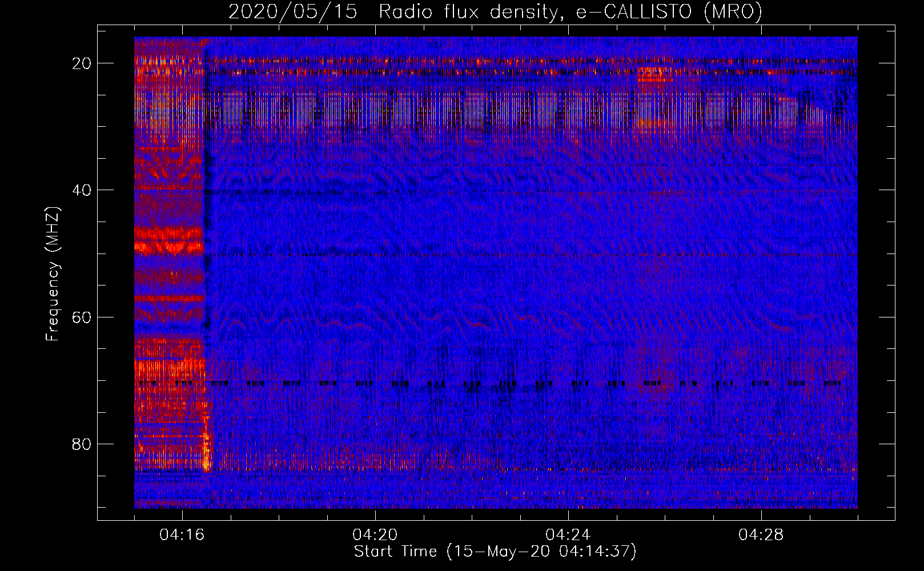This screenshot has width=924, height=571.
Task: Click the 04:16 time tick label
Action: (182, 535)
